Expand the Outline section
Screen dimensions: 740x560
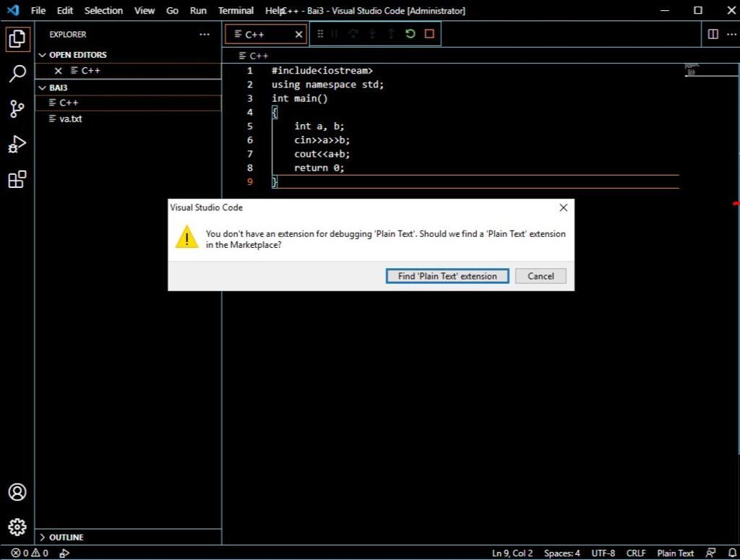43,538
